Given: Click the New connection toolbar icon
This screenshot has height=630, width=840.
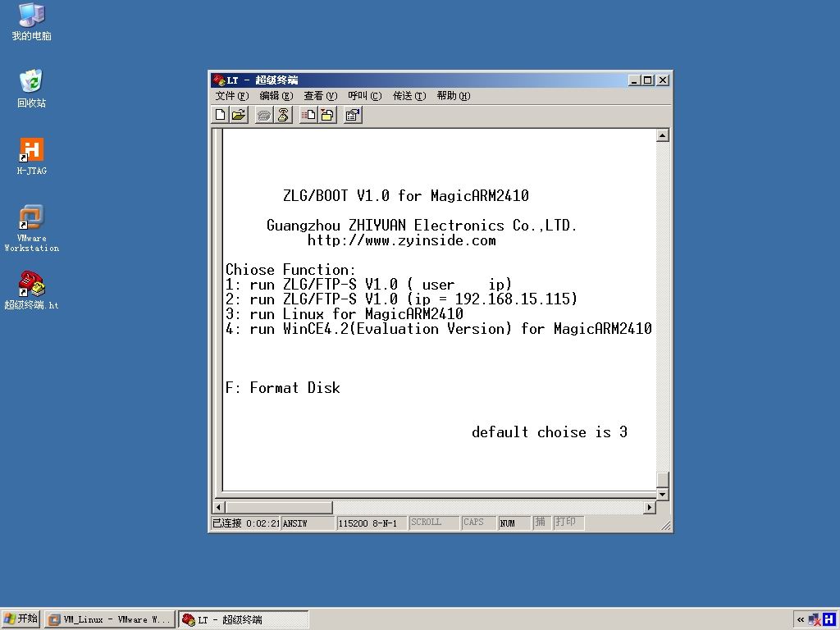Looking at the screenshot, I should [220, 115].
